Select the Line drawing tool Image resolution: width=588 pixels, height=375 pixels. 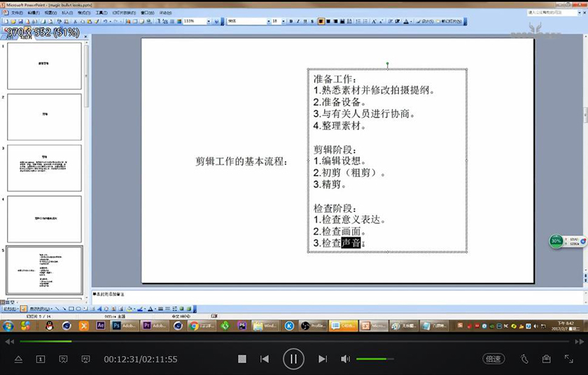click(x=57, y=309)
